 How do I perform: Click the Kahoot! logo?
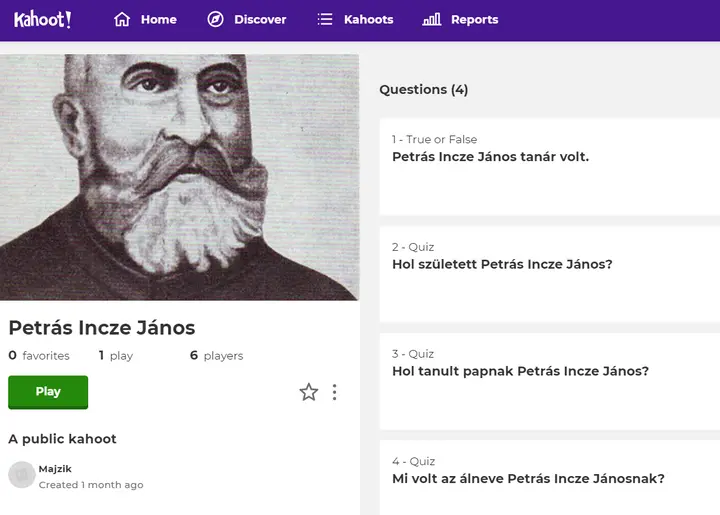tap(42, 19)
